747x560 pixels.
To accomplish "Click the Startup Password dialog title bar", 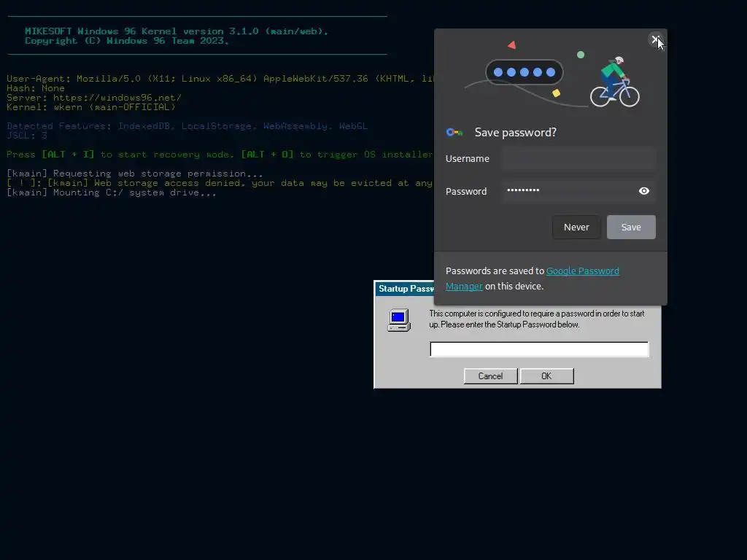I will click(x=405, y=289).
